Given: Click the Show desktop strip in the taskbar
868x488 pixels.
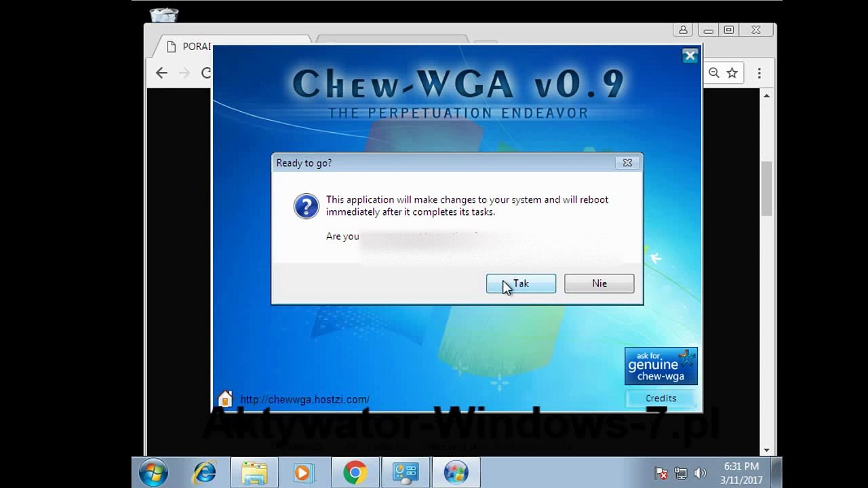Looking at the screenshot, I should 777,472.
